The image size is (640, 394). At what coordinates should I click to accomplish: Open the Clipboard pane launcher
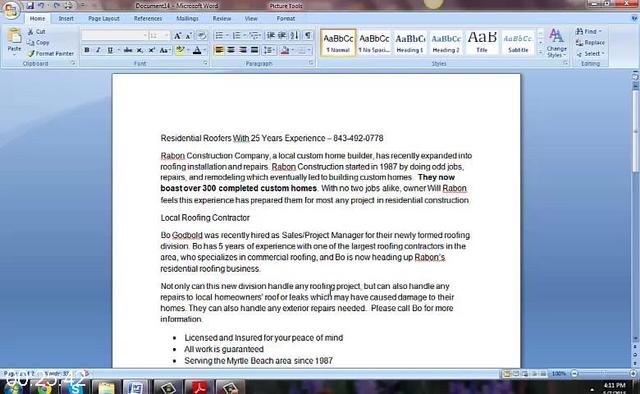tap(73, 63)
